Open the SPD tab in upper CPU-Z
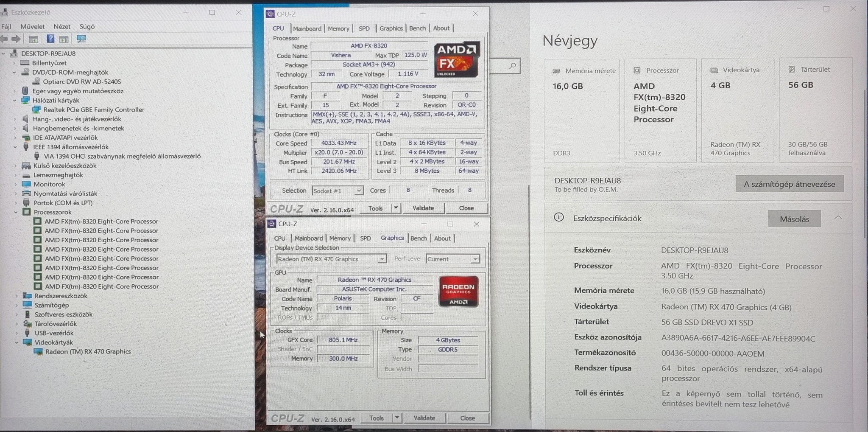The width and height of the screenshot is (868, 432). click(x=364, y=28)
